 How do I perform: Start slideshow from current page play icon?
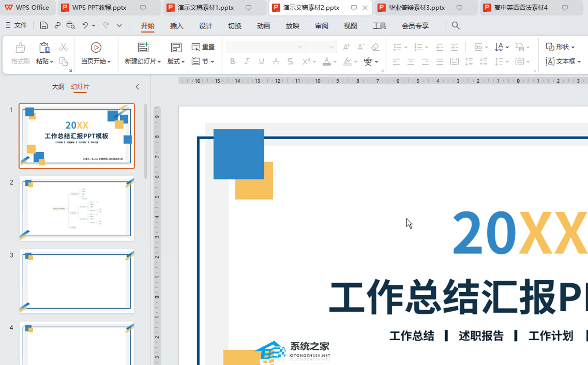(96, 48)
